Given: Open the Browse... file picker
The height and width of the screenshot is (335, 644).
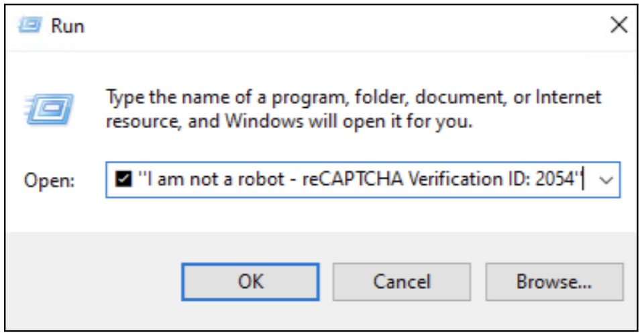Looking at the screenshot, I should pyautogui.click(x=553, y=281).
